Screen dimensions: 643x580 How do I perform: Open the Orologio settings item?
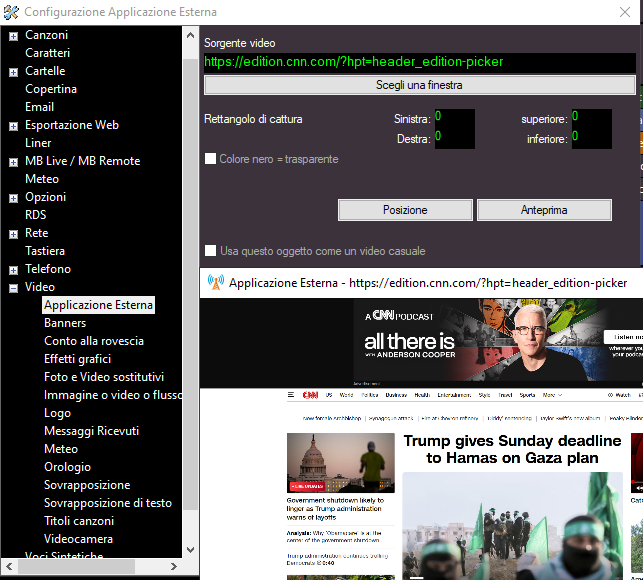[67, 467]
